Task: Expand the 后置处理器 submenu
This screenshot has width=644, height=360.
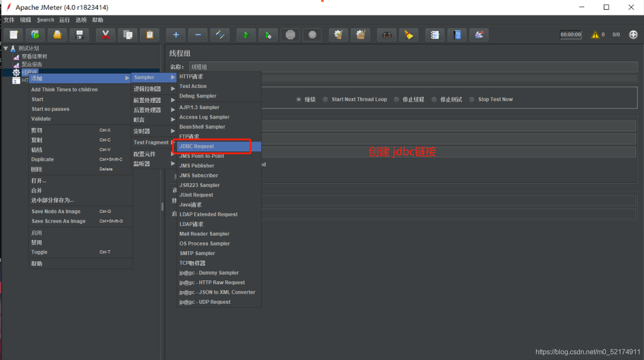Action: click(x=154, y=110)
